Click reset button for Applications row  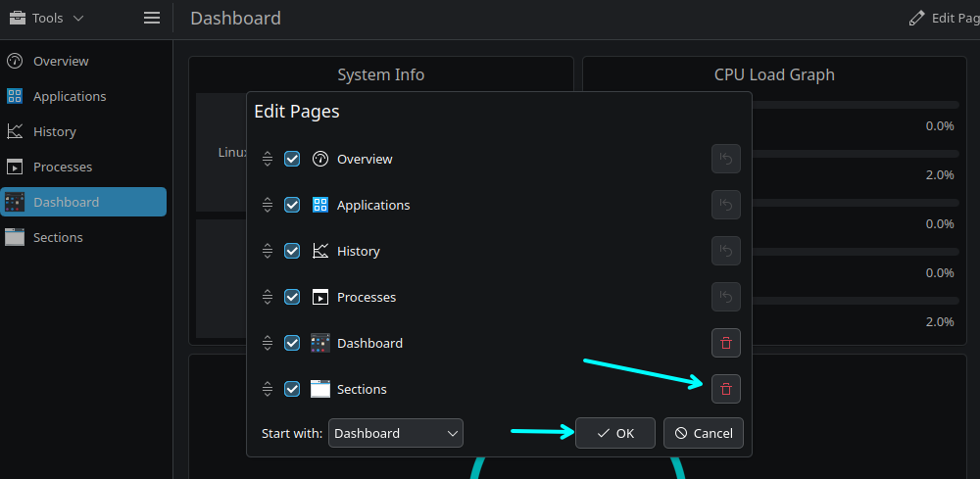pos(725,205)
